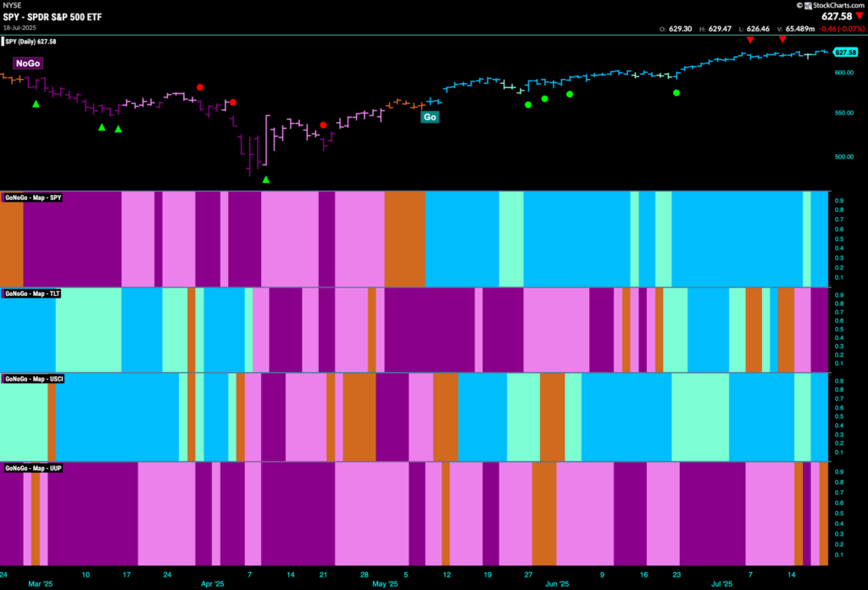Click the orange block in SPY map at May 5
This screenshot has height=590, width=868.
(x=404, y=239)
